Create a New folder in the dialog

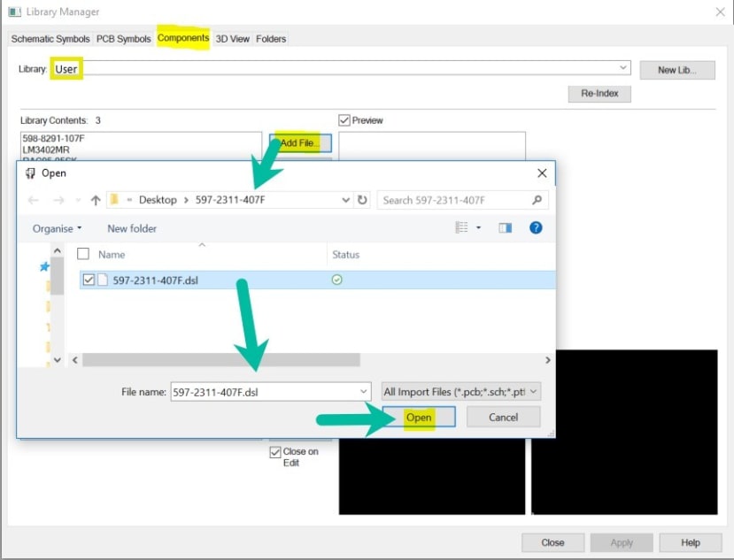click(130, 228)
